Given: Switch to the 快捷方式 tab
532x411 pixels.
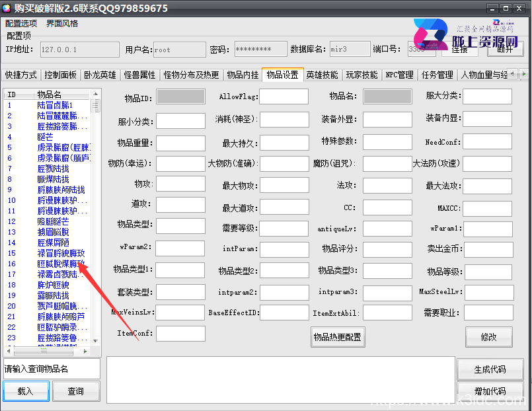Looking at the screenshot, I should 21,75.
